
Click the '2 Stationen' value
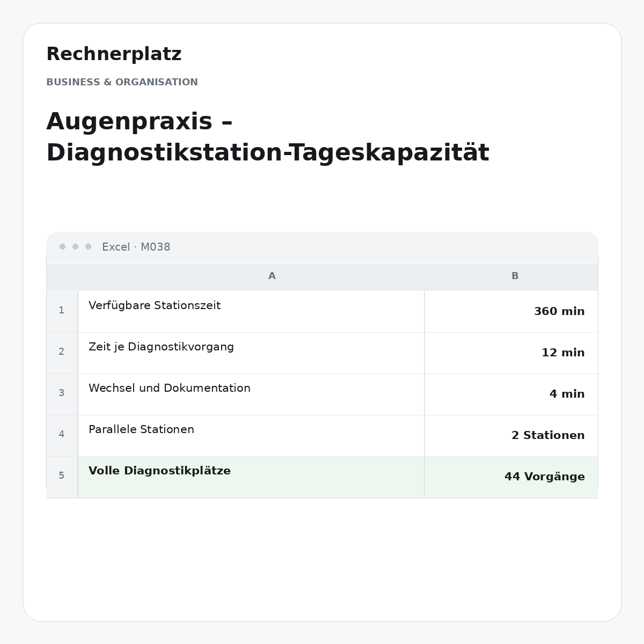coord(511,436)
